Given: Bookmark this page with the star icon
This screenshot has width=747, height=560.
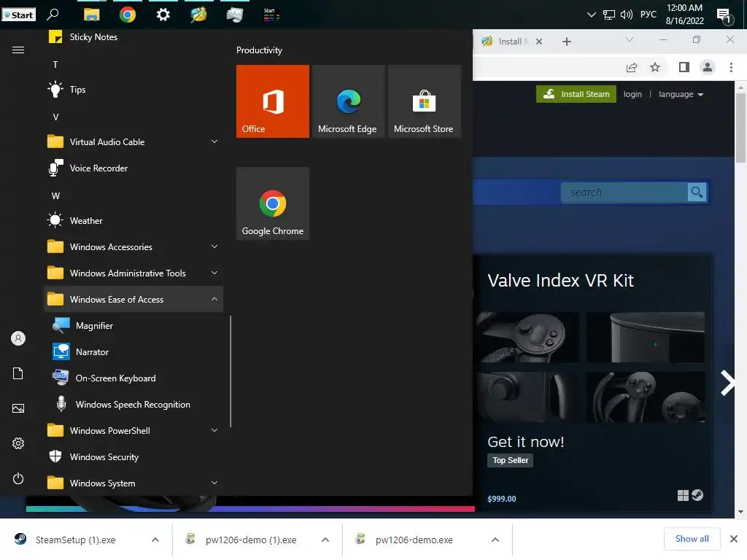Looking at the screenshot, I should [x=655, y=67].
